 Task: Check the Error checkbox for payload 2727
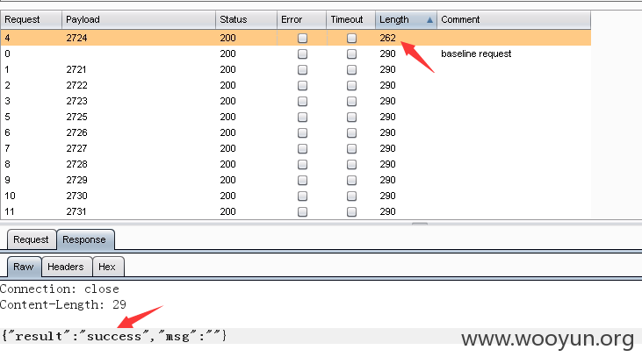click(302, 148)
